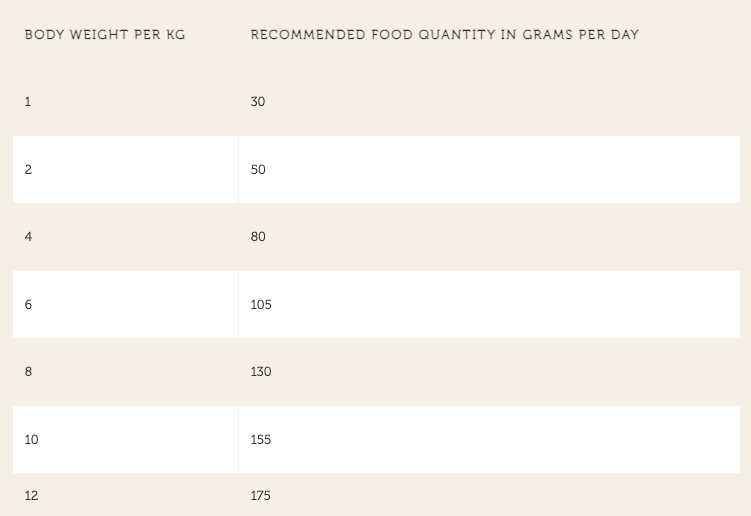Click the body weight value 8
The height and width of the screenshot is (516, 751).
pyautogui.click(x=28, y=372)
